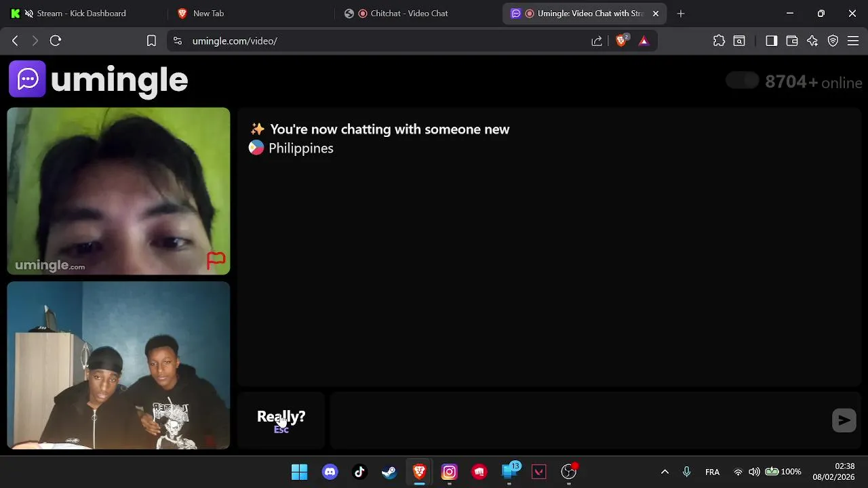Viewport: 868px width, 488px height.
Task: Open the Windows Start menu
Action: click(x=299, y=472)
